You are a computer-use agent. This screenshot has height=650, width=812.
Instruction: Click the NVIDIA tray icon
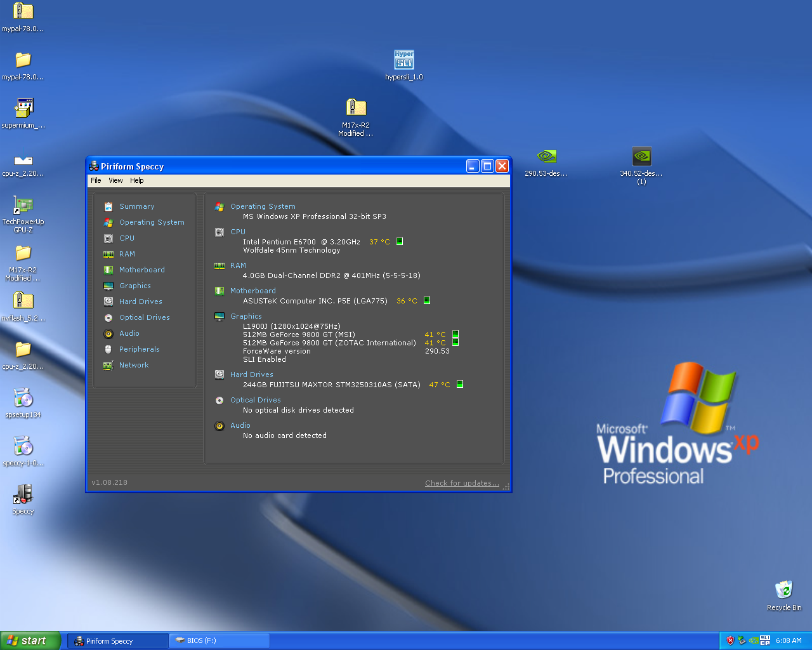[753, 640]
